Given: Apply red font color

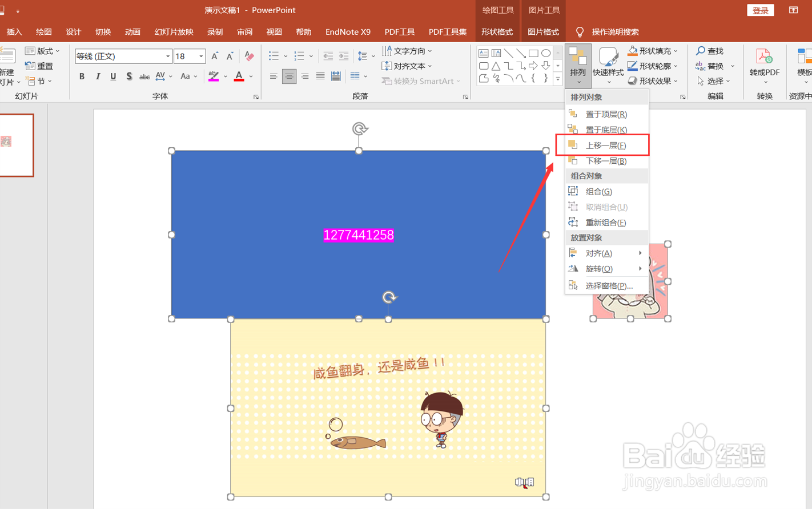Looking at the screenshot, I should [x=239, y=76].
